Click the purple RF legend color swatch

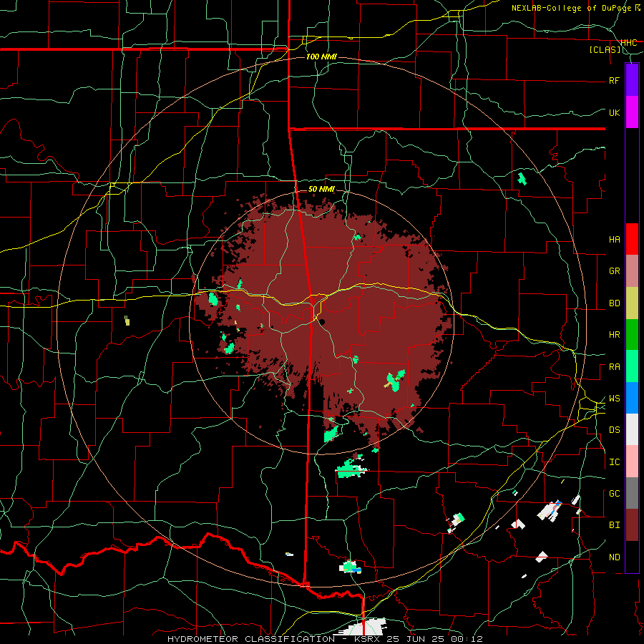click(632, 79)
